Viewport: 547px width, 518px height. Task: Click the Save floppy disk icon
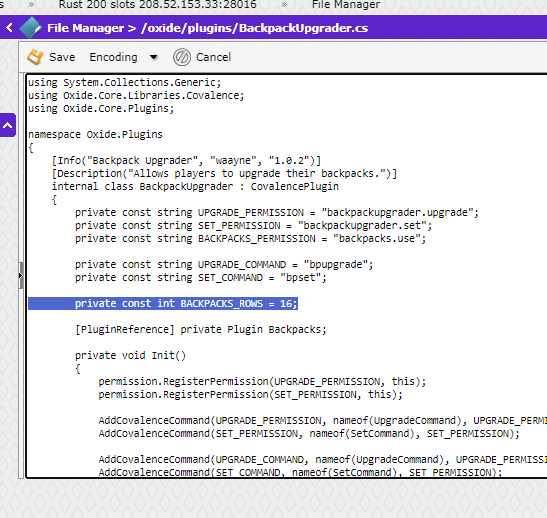tap(35, 57)
